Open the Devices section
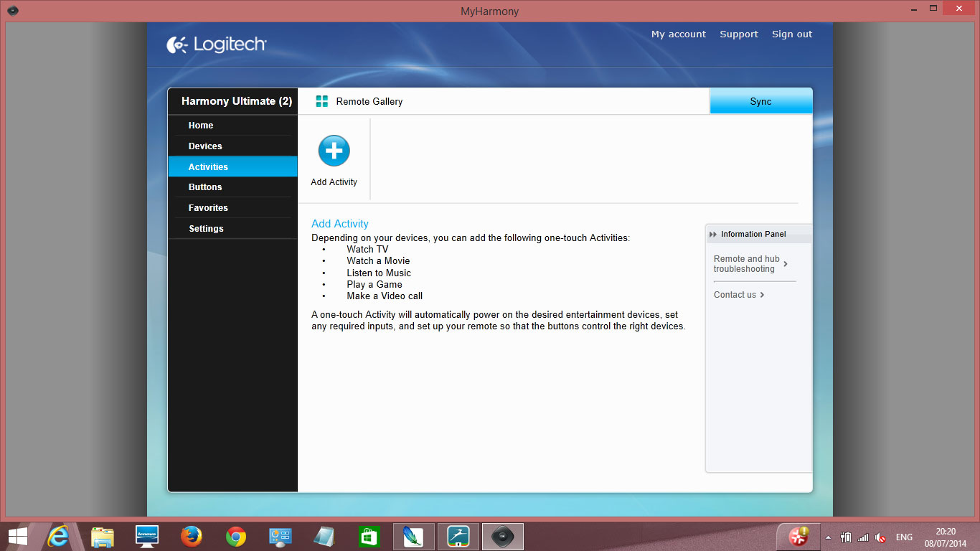Screen dimensions: 980x551 [x=232, y=146]
